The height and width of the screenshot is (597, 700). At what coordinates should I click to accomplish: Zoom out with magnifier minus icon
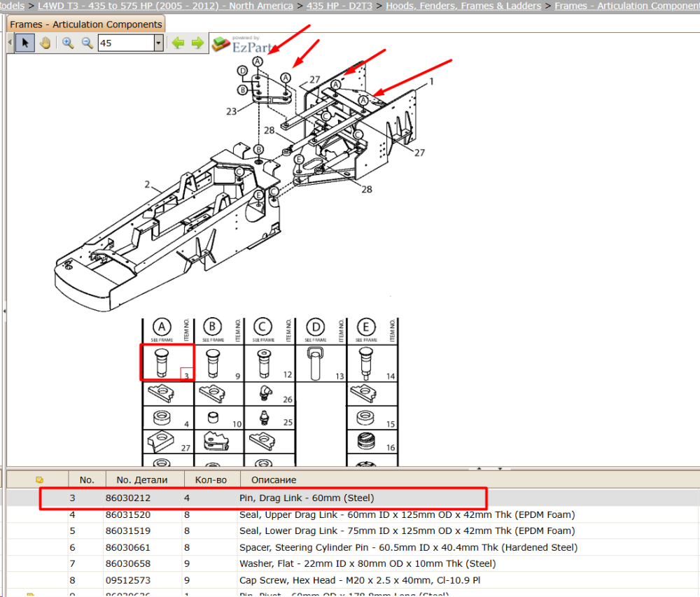pyautogui.click(x=87, y=43)
